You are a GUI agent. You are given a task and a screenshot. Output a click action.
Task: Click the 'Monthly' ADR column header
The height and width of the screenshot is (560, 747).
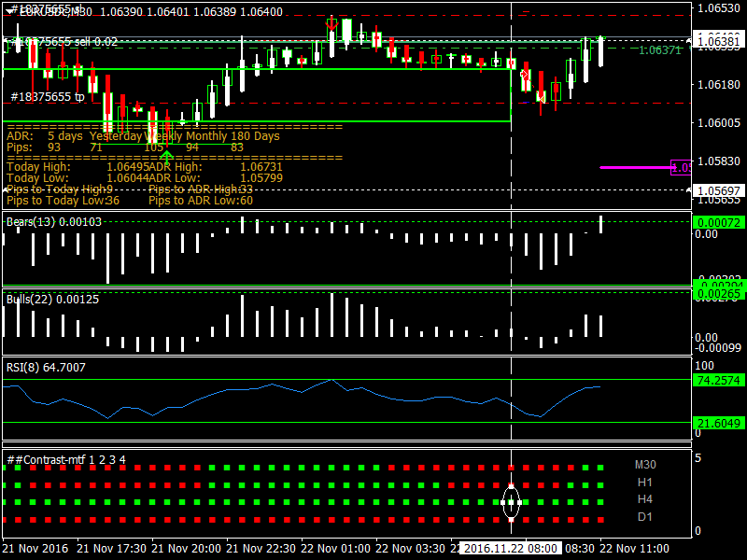coord(206,136)
